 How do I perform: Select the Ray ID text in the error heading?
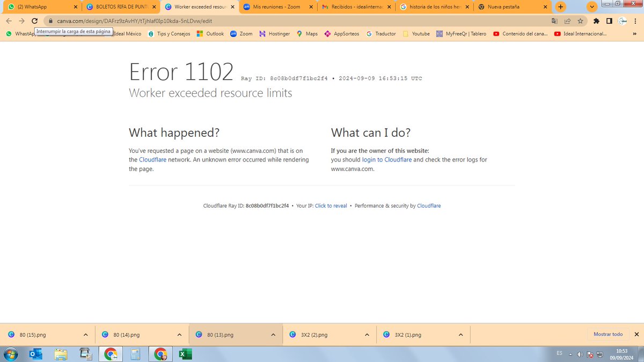(284, 79)
